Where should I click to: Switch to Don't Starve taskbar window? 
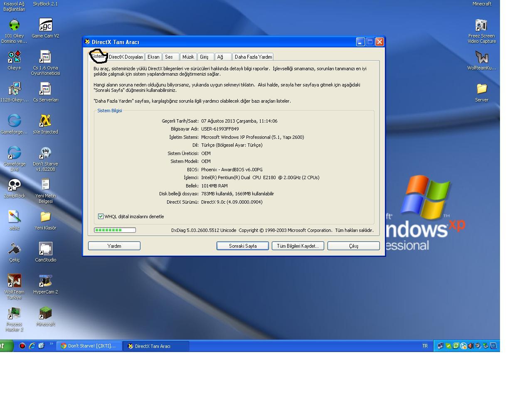click(89, 346)
